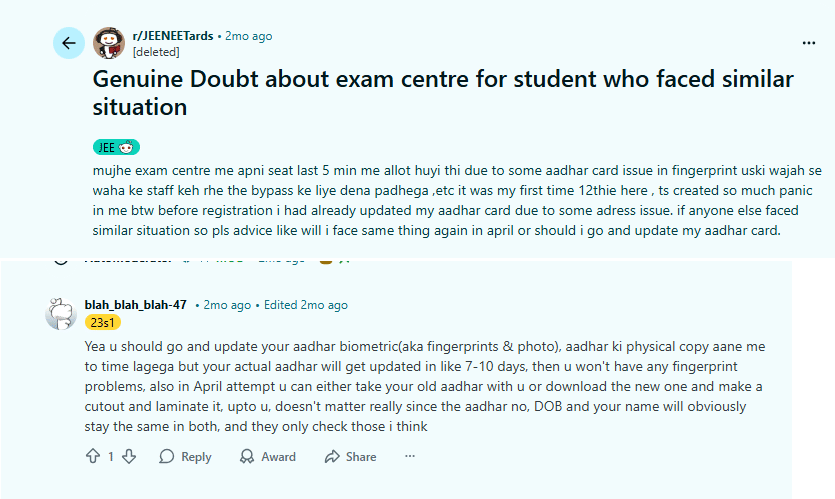
Task: Click the speech bubble Reply icon
Action: tap(167, 456)
